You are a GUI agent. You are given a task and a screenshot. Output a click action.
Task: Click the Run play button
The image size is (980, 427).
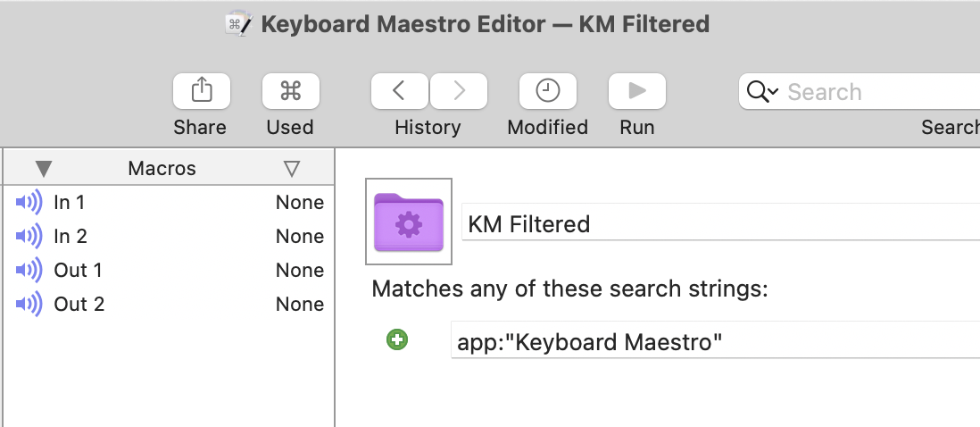[637, 91]
